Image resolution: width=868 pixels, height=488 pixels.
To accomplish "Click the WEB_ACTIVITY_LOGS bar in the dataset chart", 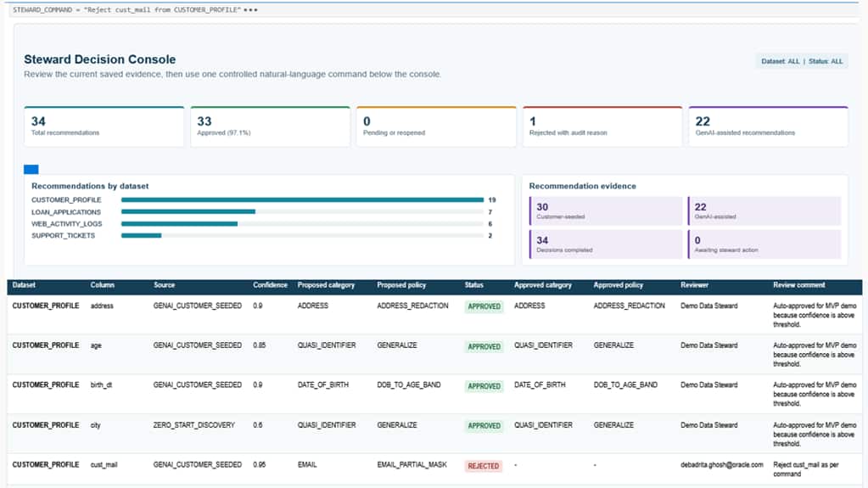I will [179, 224].
